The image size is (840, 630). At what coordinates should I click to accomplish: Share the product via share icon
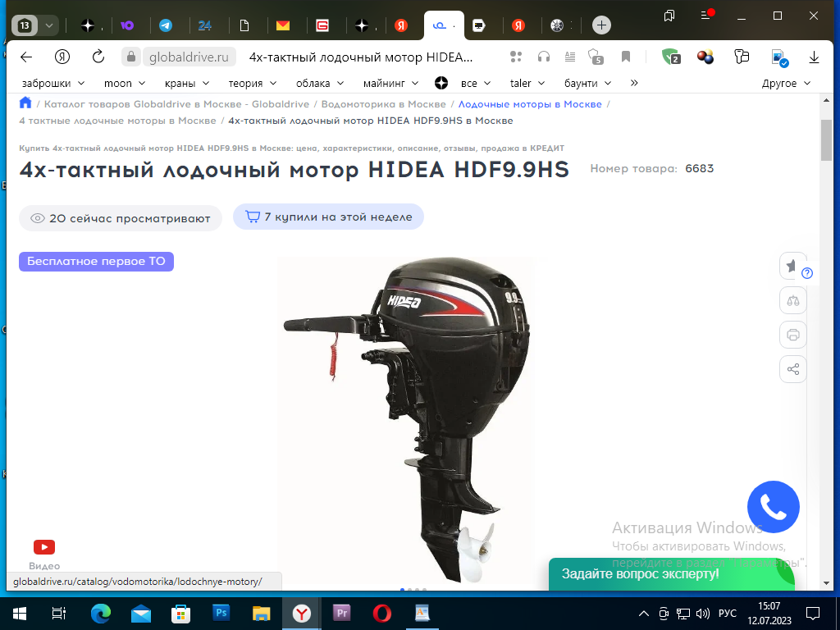793,369
